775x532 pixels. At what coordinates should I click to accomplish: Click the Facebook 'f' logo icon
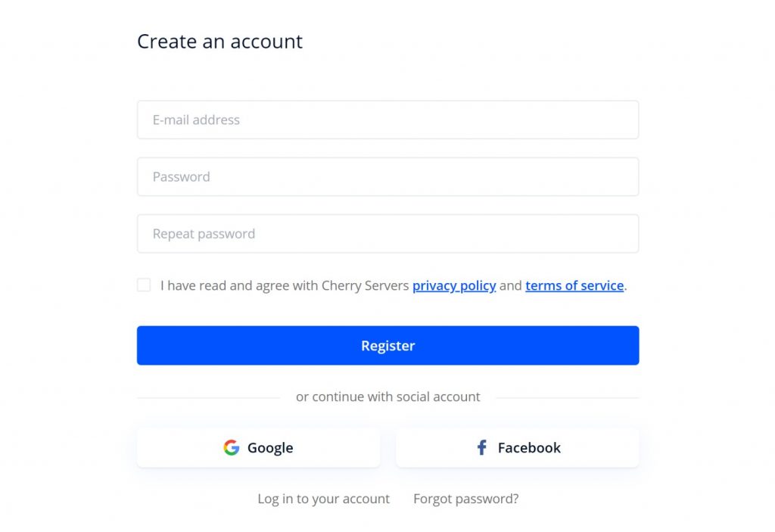click(x=482, y=447)
